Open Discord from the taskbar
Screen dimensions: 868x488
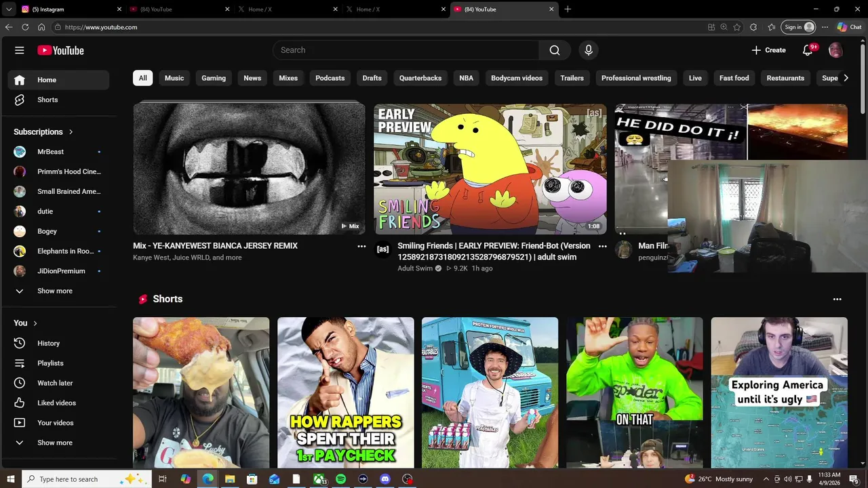coord(385,479)
